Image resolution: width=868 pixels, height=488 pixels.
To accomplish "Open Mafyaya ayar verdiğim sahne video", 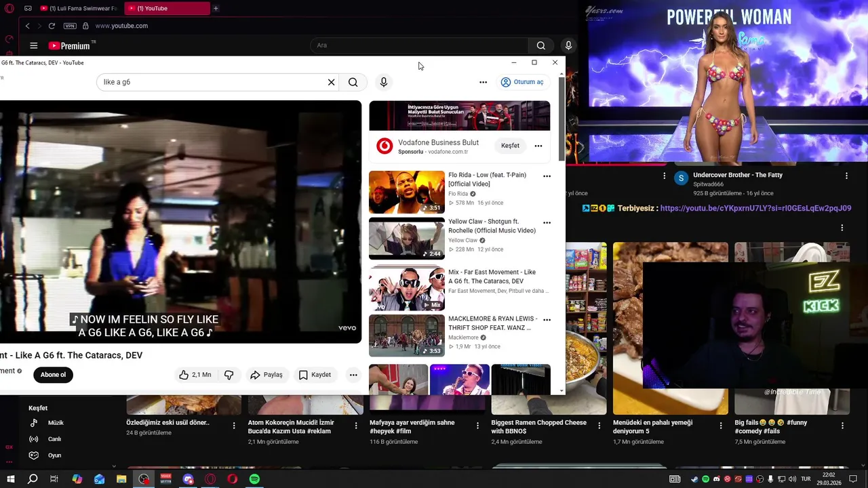I will [412, 426].
